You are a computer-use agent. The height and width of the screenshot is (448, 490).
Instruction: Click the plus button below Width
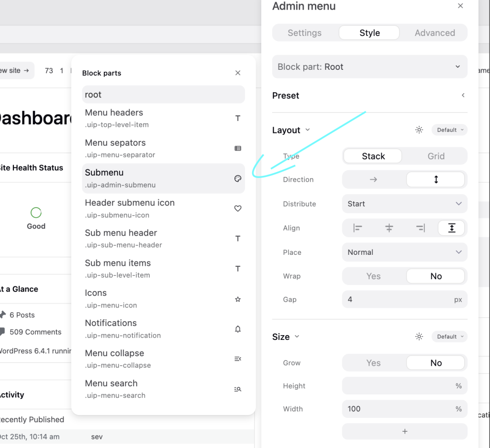tap(404, 431)
